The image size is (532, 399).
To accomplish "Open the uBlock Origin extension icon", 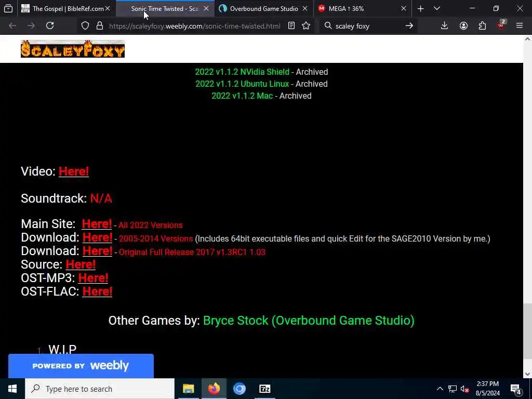I will pyautogui.click(x=501, y=25).
